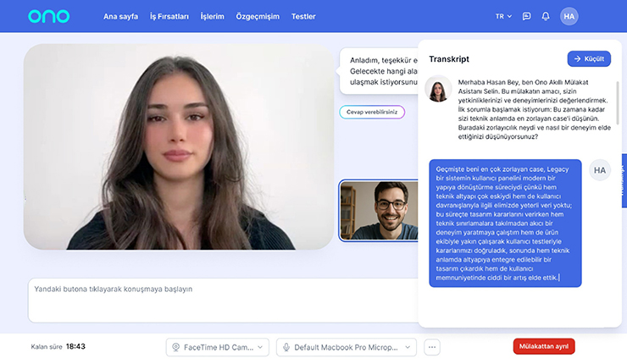The width and height of the screenshot is (627, 364).
Task: Click the candidate self-view video thumbnail
Action: tap(378, 211)
